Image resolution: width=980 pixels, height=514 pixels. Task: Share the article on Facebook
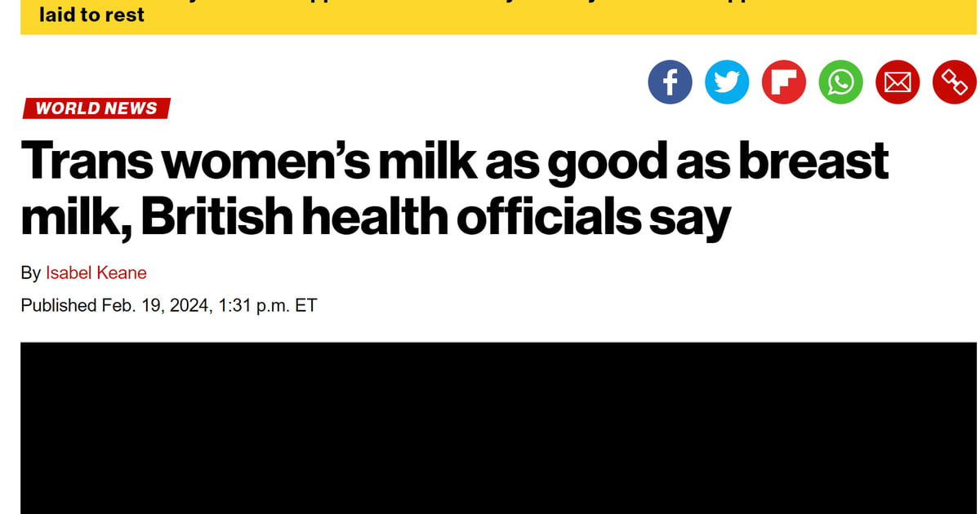click(670, 82)
